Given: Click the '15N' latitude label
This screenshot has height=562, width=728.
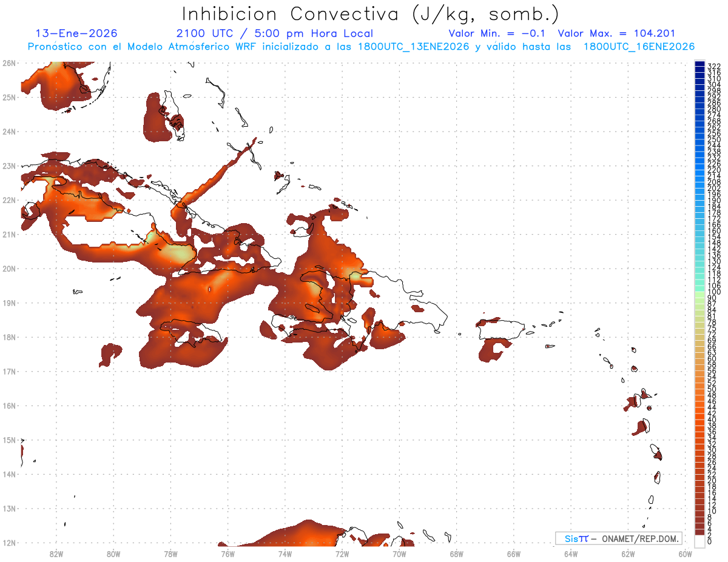Looking at the screenshot, I should [x=9, y=440].
